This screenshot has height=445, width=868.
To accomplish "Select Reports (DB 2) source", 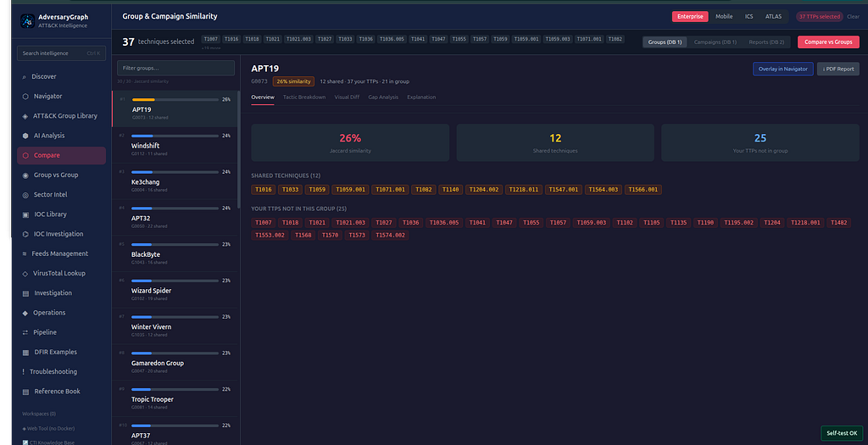I will tap(766, 42).
